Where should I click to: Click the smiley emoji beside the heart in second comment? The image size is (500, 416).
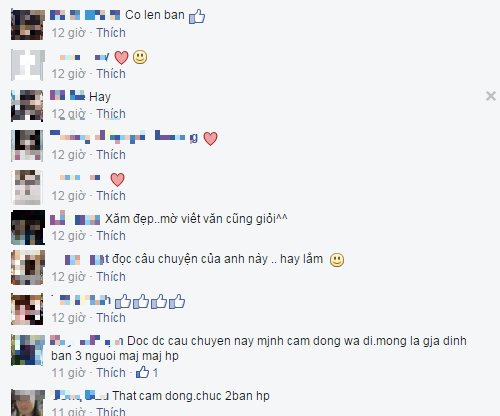pos(140,57)
